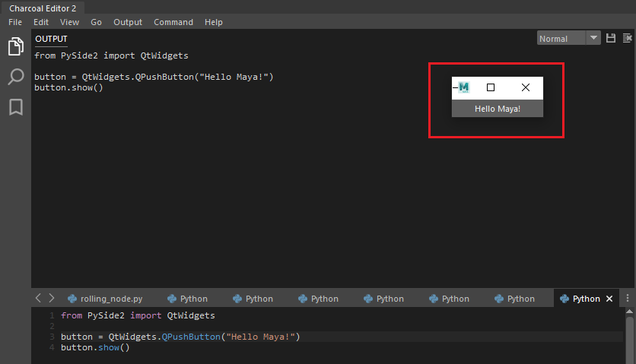This screenshot has height=364, width=636.
Task: Select the OUTPUT panel tab
Action: tap(51, 39)
